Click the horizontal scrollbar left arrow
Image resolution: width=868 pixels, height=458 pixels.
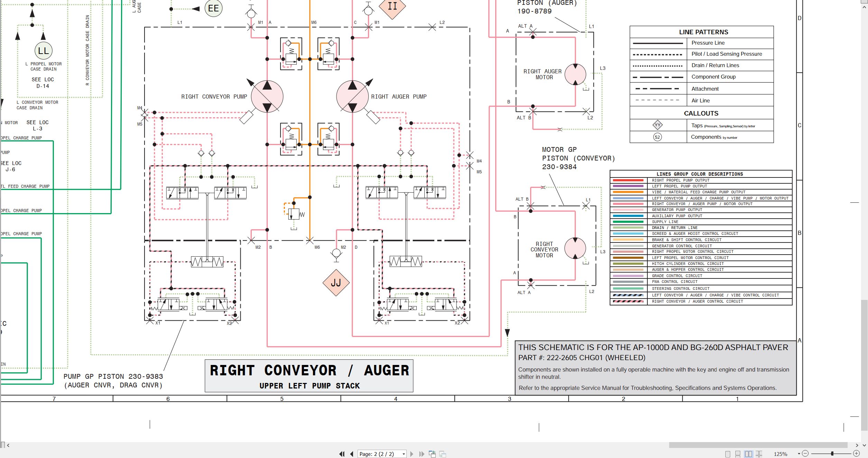[8, 445]
